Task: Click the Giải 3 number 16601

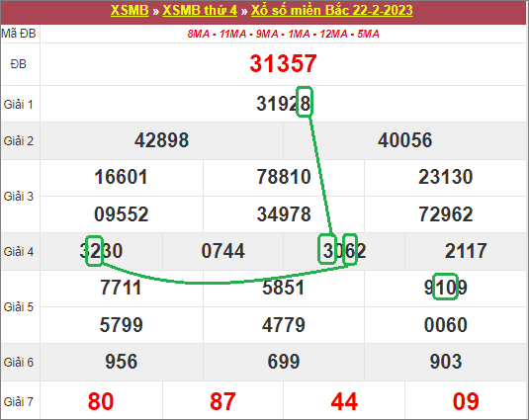Action: (x=121, y=177)
